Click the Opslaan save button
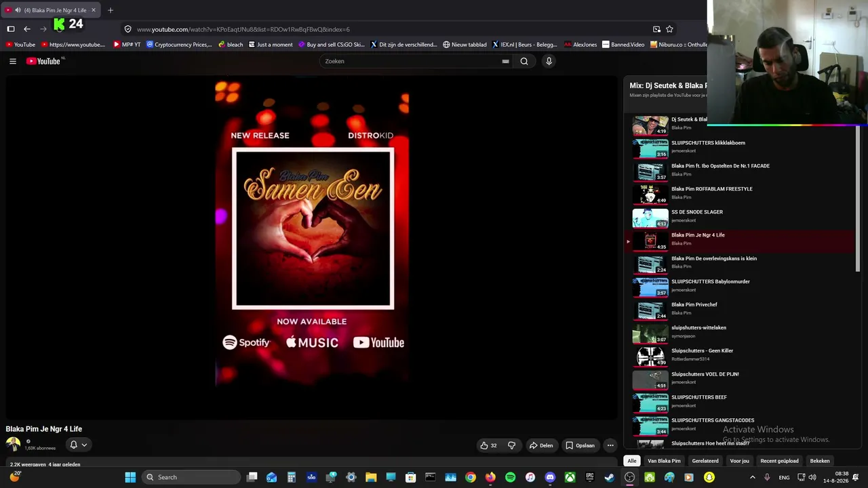868x488 pixels. click(x=580, y=445)
